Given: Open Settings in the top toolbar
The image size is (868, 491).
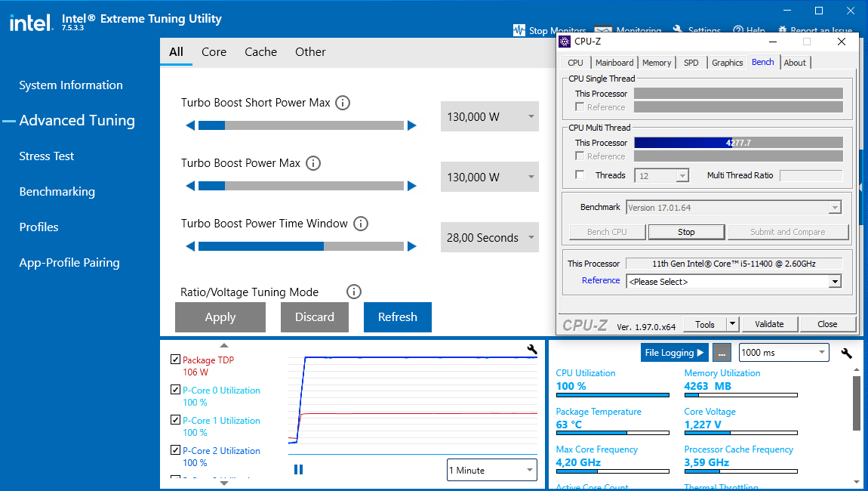Looking at the screenshot, I should pos(697,30).
